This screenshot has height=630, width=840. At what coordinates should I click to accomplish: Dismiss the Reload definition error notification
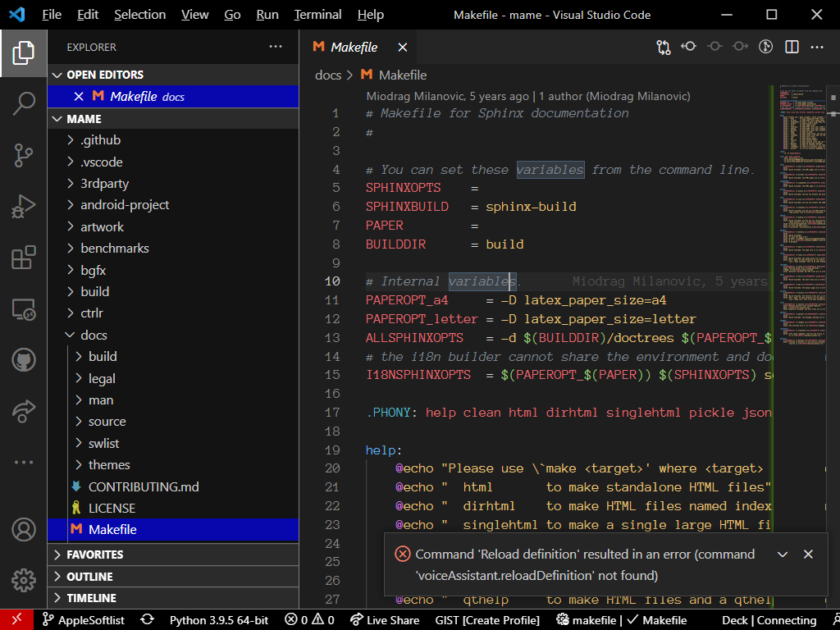(x=808, y=555)
